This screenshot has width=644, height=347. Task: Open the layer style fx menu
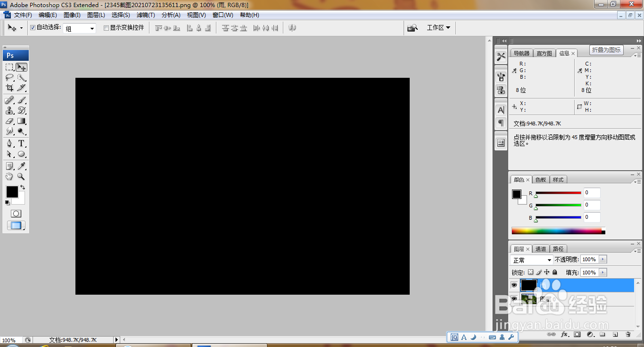(x=564, y=334)
